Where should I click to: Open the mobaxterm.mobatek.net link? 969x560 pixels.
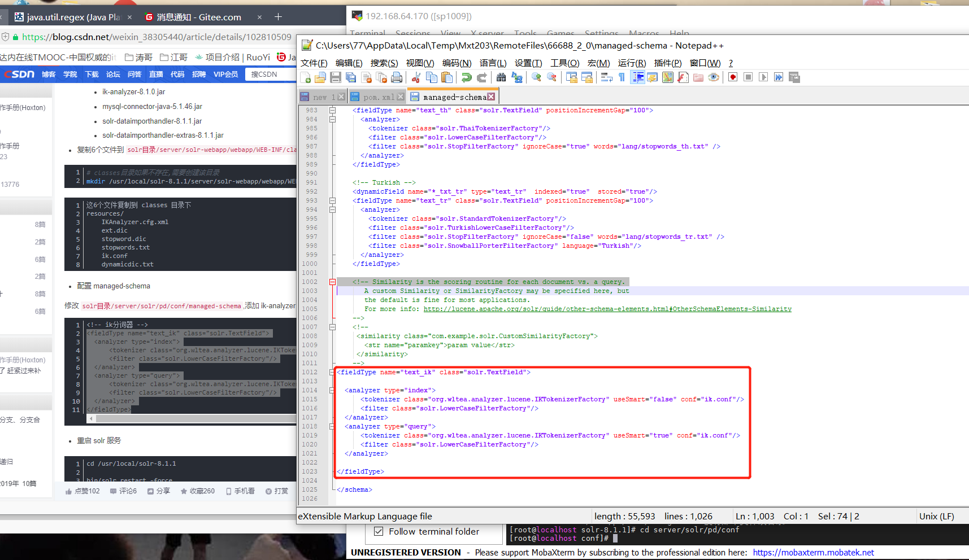pyautogui.click(x=813, y=553)
